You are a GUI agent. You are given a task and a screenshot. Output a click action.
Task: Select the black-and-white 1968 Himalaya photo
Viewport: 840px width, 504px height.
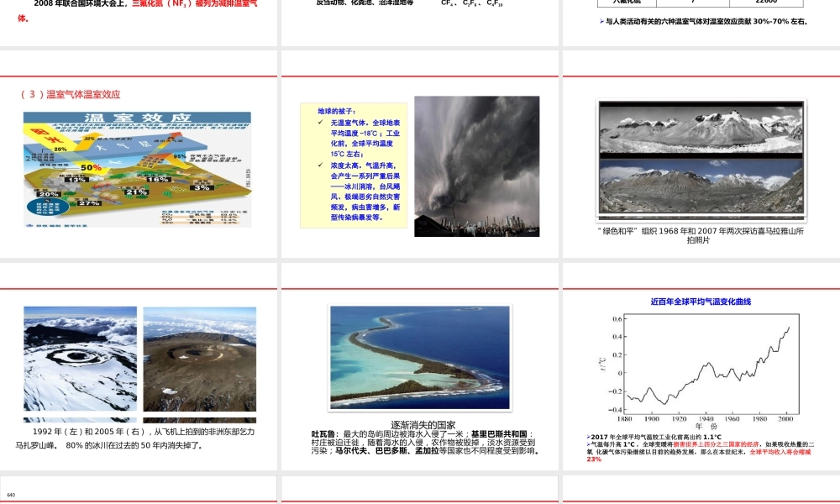pyautogui.click(x=701, y=128)
